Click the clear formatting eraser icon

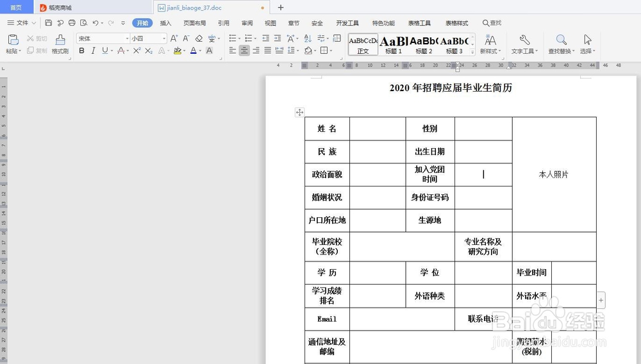(x=199, y=38)
